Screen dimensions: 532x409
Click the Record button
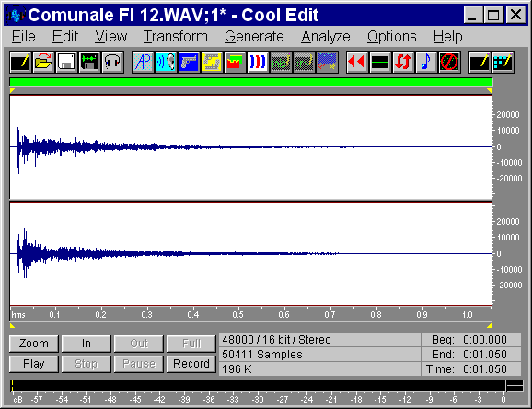[x=191, y=364]
